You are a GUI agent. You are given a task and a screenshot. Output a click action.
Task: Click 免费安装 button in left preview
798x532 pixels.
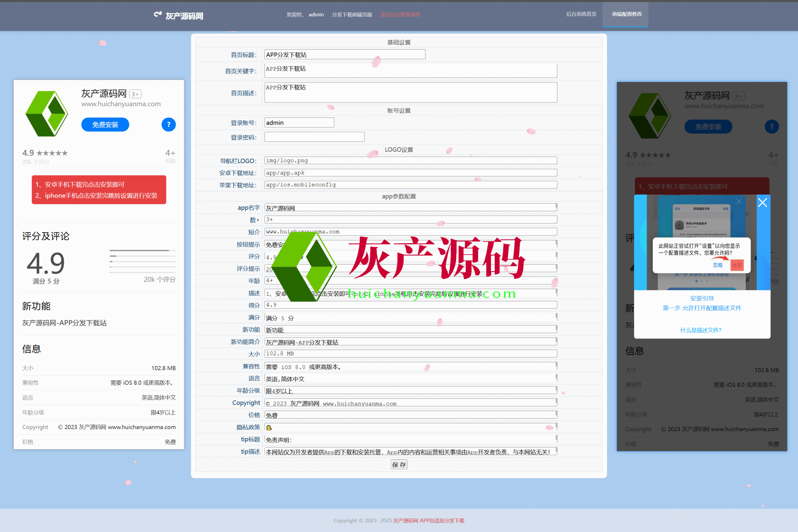pyautogui.click(x=105, y=125)
